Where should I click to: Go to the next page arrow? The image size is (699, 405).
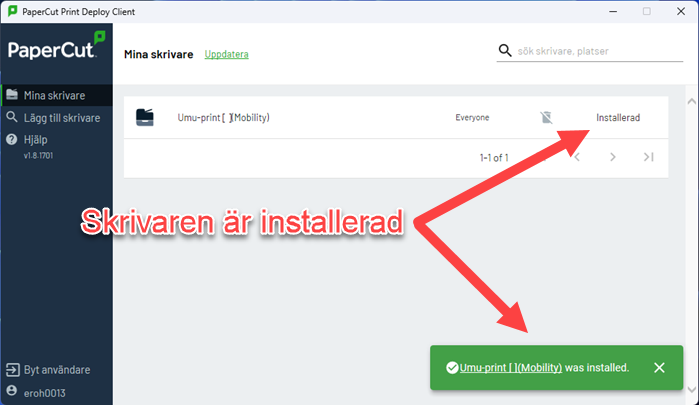613,157
